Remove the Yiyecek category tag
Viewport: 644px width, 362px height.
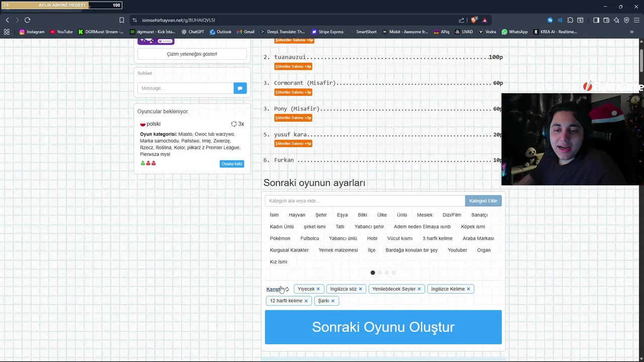[318, 289]
